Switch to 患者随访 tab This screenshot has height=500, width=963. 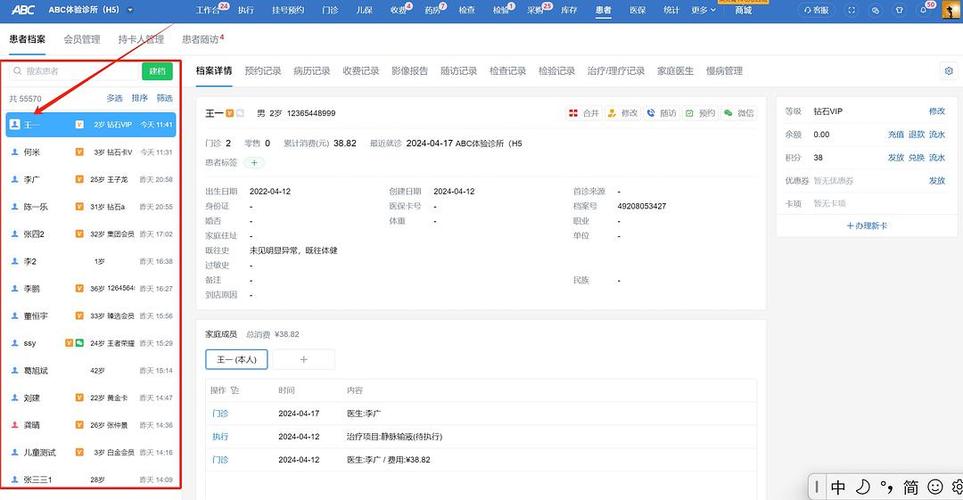200,39
